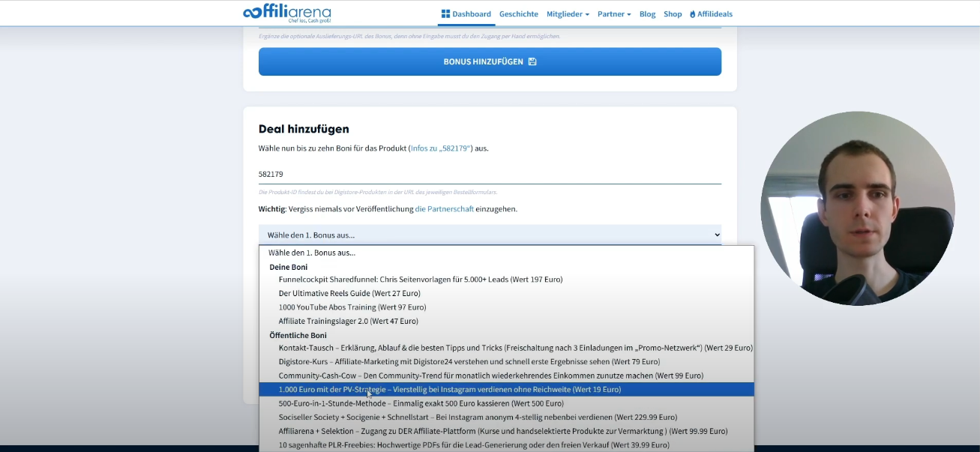Choose Funnelcockpit Sharedfunnel bonus option
980x452 pixels.
pos(506,280)
